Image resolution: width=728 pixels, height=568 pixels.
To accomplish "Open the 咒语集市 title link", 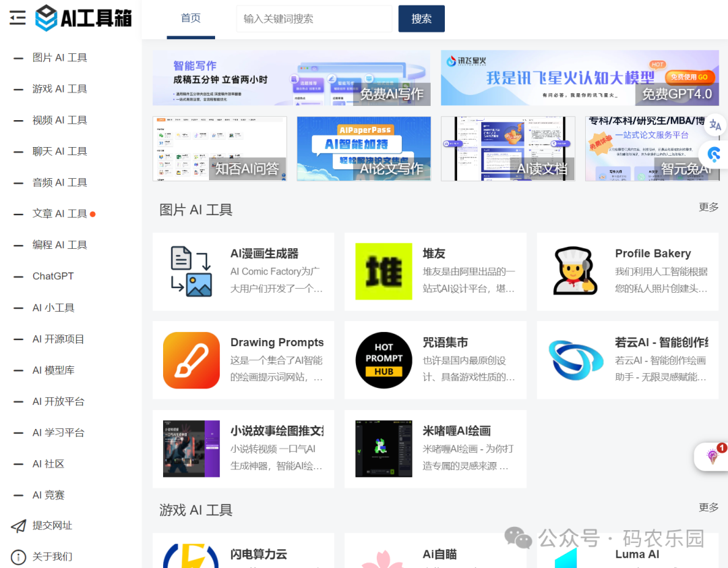I will [446, 343].
